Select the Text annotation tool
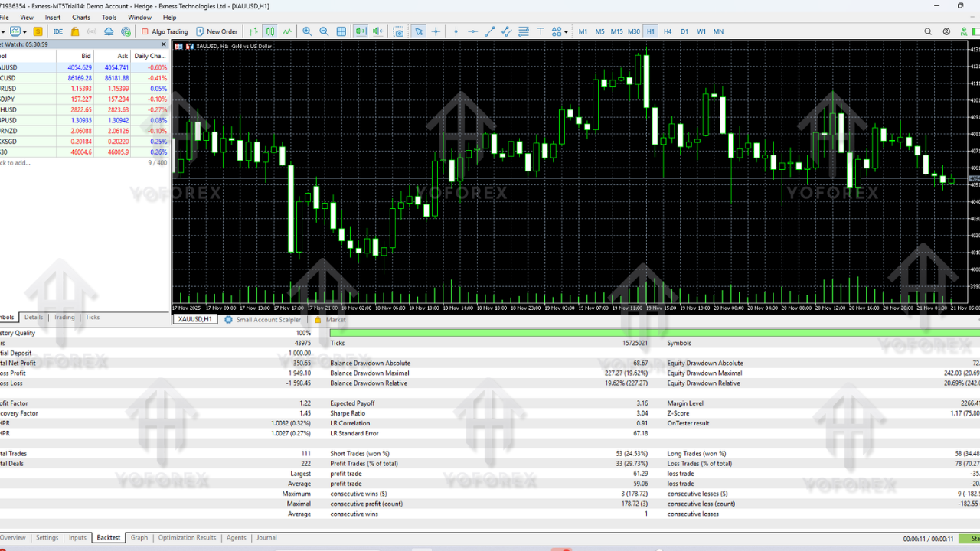 (541, 31)
